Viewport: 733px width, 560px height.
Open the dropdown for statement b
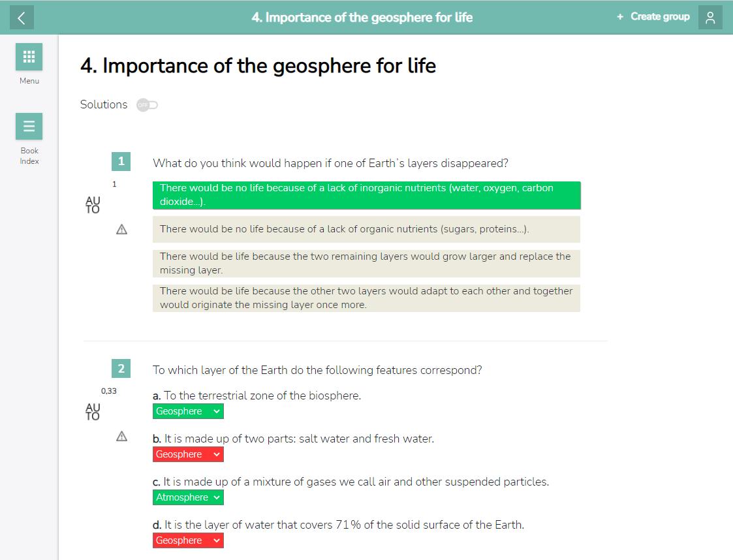pyautogui.click(x=188, y=454)
